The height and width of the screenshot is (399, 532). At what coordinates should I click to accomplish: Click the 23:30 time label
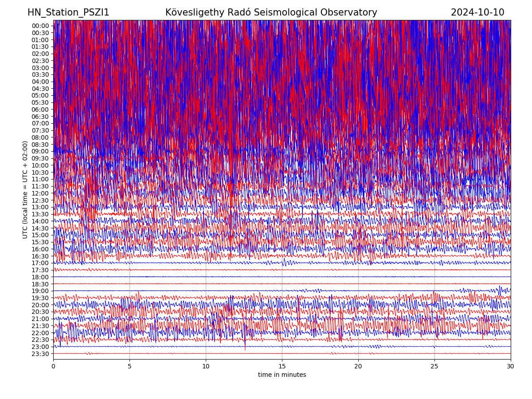click(40, 354)
